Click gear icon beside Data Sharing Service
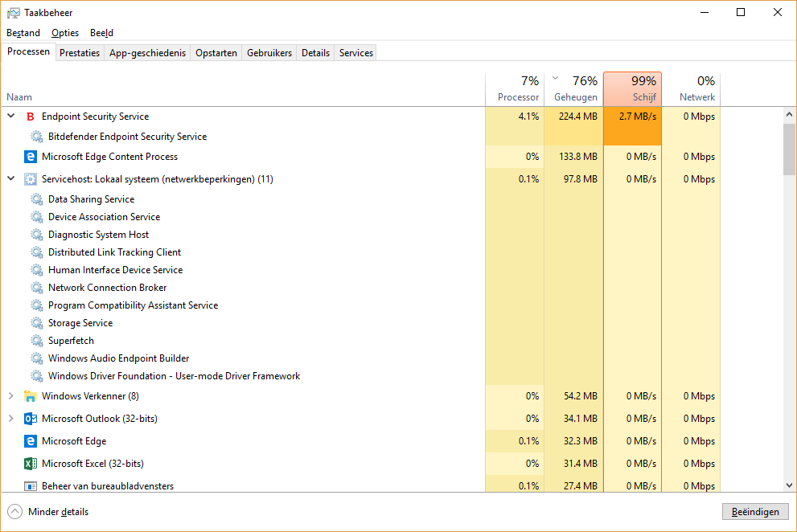This screenshot has width=797, height=532. [37, 199]
